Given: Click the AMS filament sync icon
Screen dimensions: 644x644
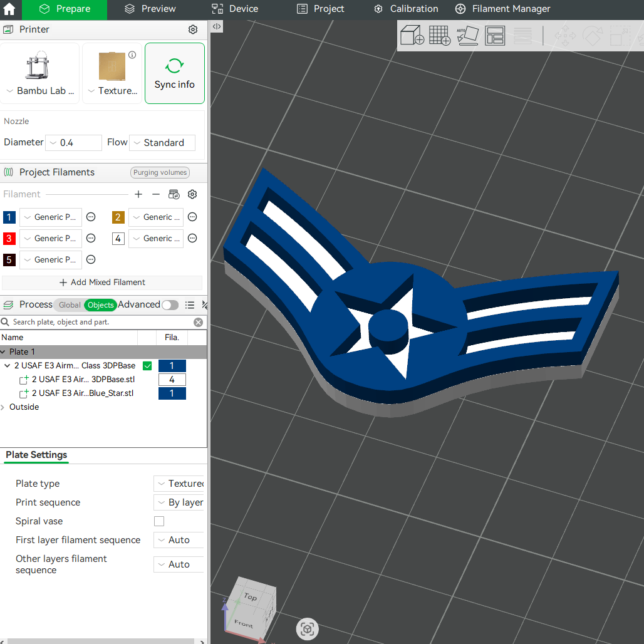Looking at the screenshot, I should click(174, 194).
